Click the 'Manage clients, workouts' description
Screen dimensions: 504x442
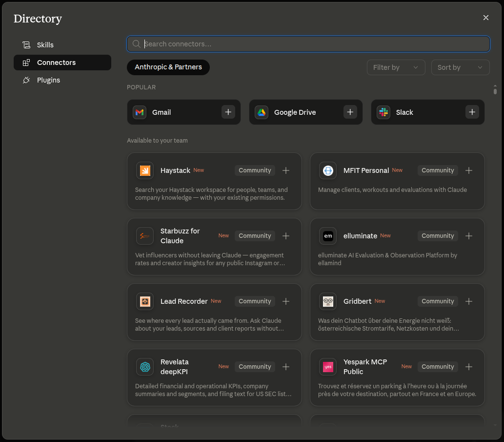[x=392, y=190]
